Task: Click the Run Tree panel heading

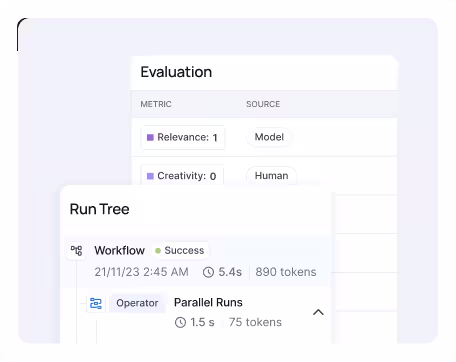Action: (x=99, y=209)
